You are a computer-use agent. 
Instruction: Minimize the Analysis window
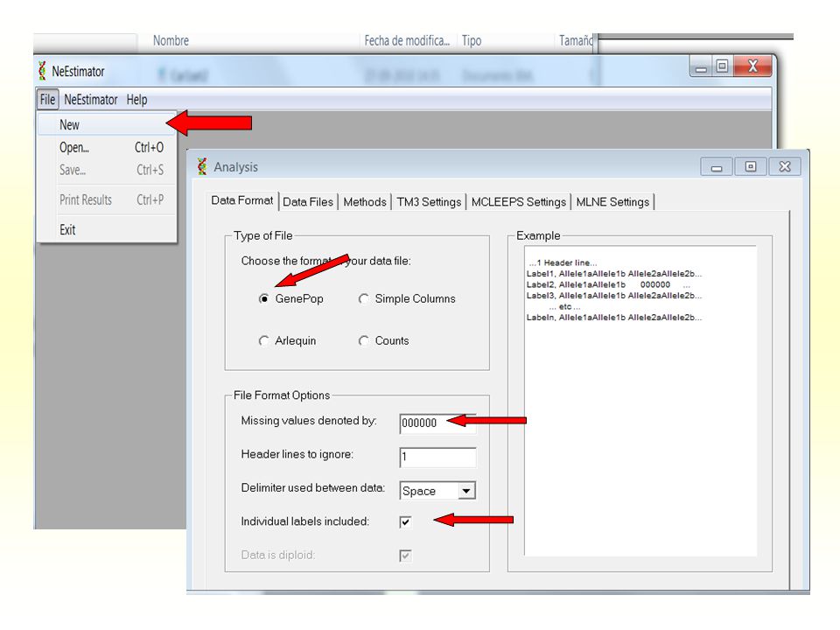717,167
